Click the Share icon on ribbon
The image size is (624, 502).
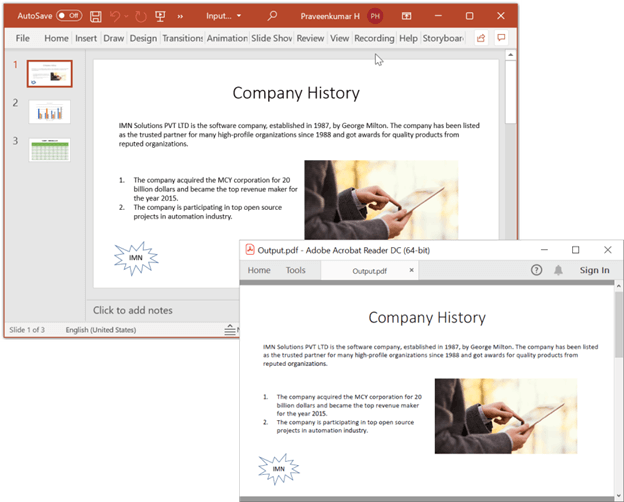tap(480, 38)
